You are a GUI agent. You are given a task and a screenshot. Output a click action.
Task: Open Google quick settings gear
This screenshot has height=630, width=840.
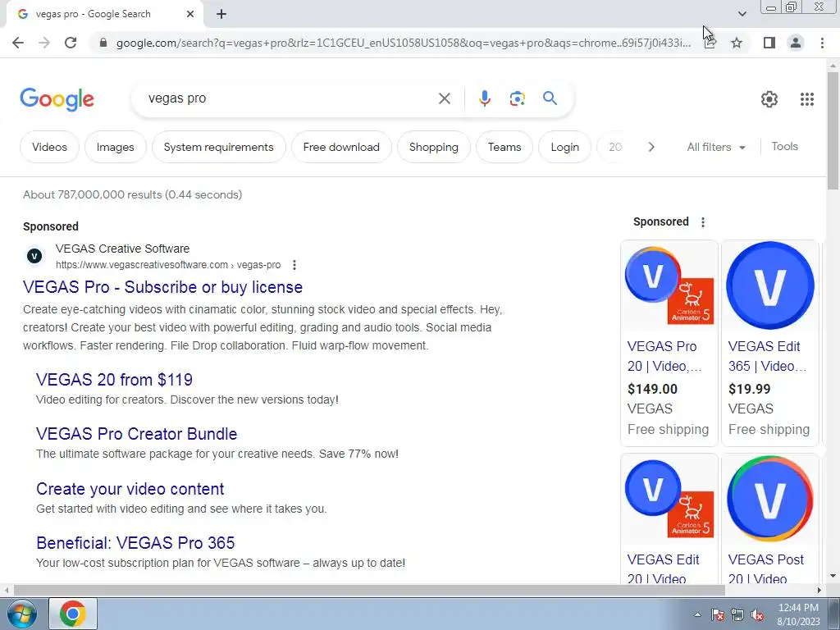(x=769, y=99)
